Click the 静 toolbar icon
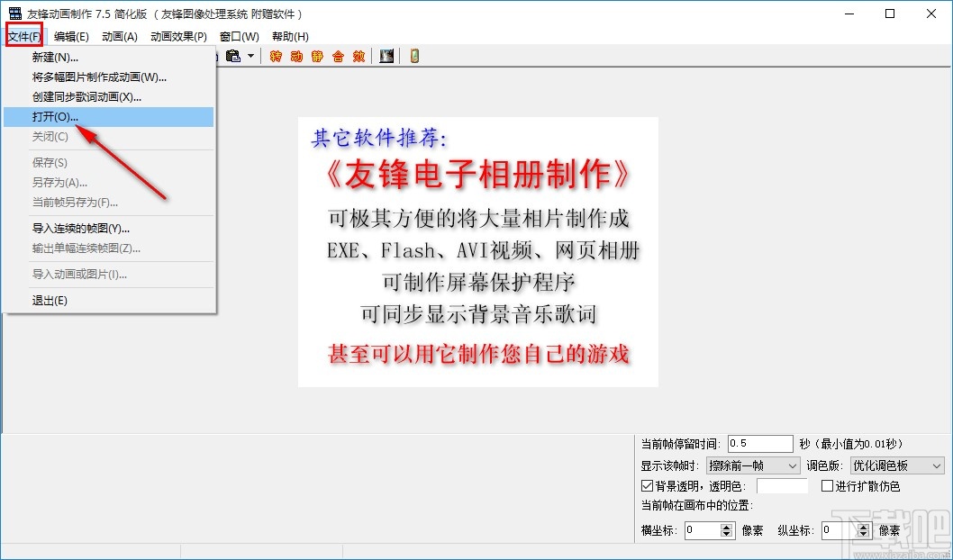 pyautogui.click(x=317, y=57)
